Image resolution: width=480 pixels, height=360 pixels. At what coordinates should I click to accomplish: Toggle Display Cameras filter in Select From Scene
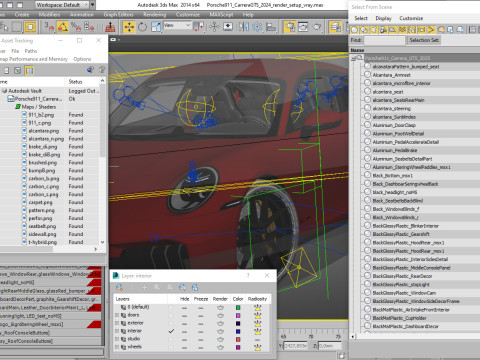click(383, 30)
